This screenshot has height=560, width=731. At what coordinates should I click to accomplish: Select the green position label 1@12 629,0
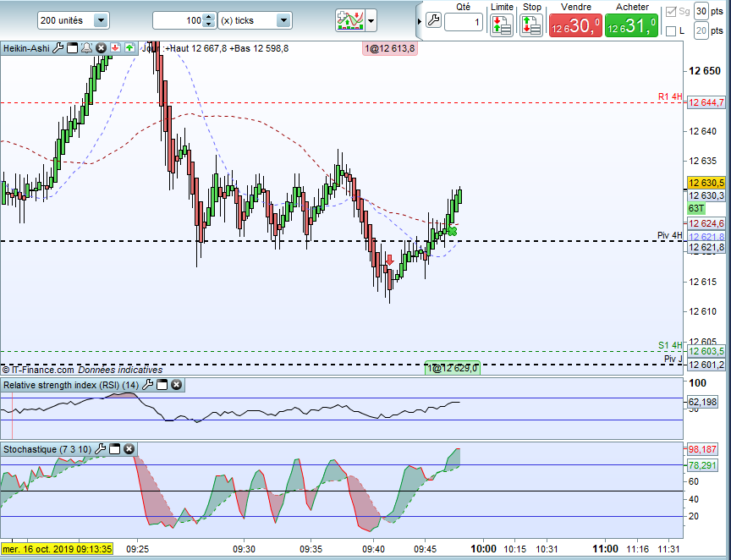(452, 368)
